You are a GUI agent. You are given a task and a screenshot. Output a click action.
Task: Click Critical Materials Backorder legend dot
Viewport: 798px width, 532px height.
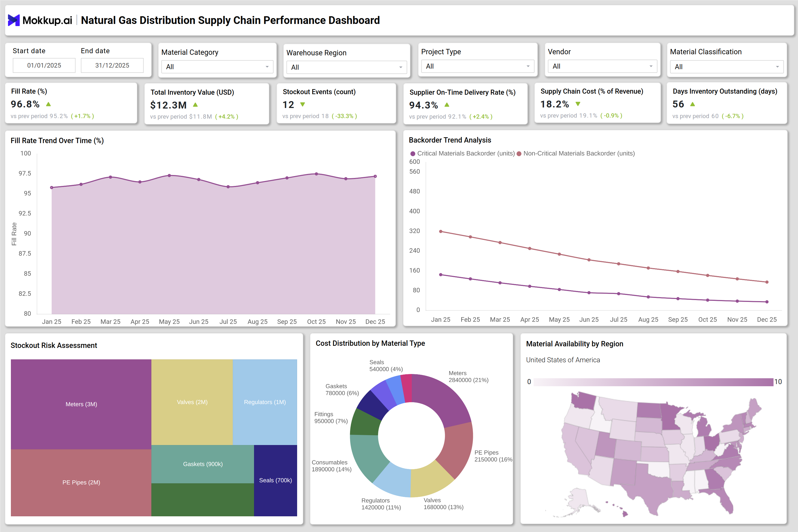tap(413, 154)
